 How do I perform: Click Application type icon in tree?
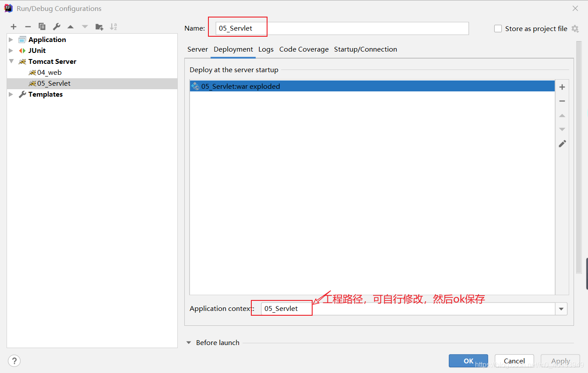pos(22,40)
